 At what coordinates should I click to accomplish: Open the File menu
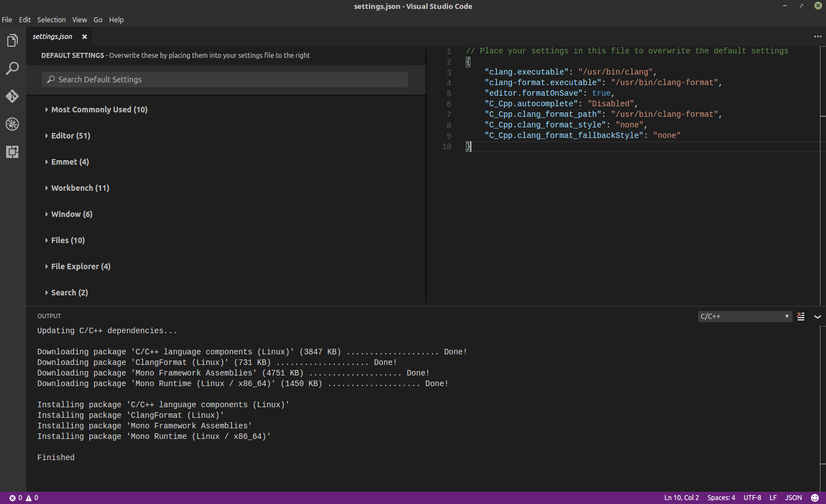pyautogui.click(x=7, y=19)
